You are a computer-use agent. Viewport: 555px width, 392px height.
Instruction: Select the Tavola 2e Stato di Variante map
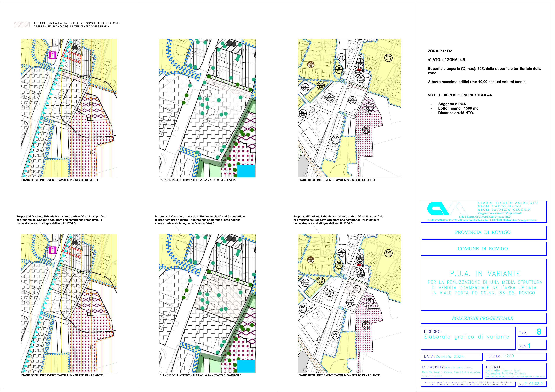[207, 303]
